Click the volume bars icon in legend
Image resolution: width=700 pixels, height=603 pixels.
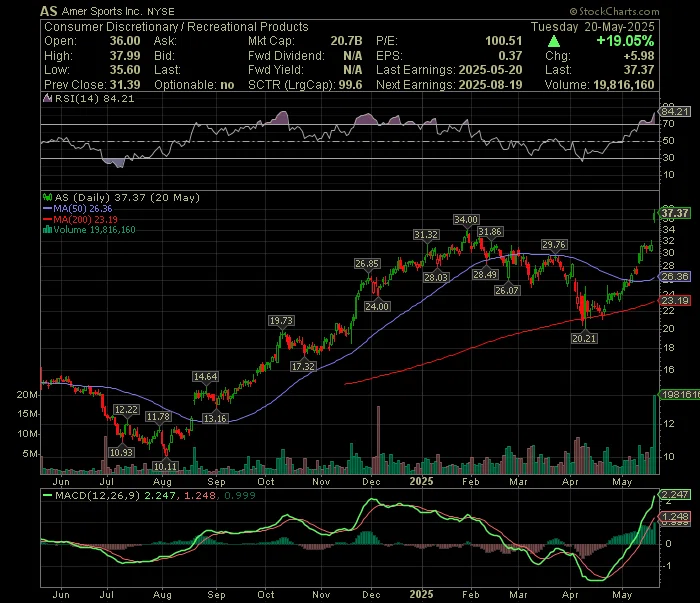point(47,230)
